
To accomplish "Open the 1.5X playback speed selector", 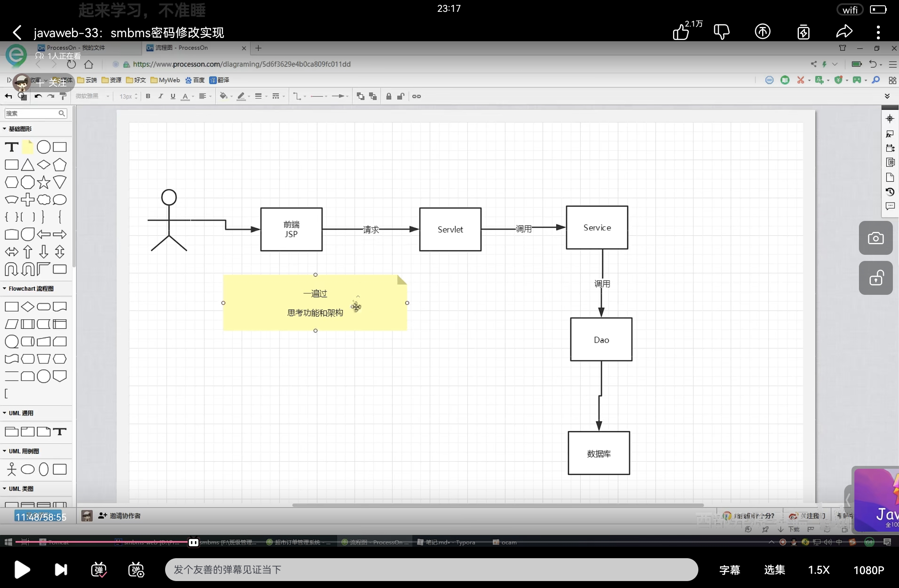I will 818,570.
